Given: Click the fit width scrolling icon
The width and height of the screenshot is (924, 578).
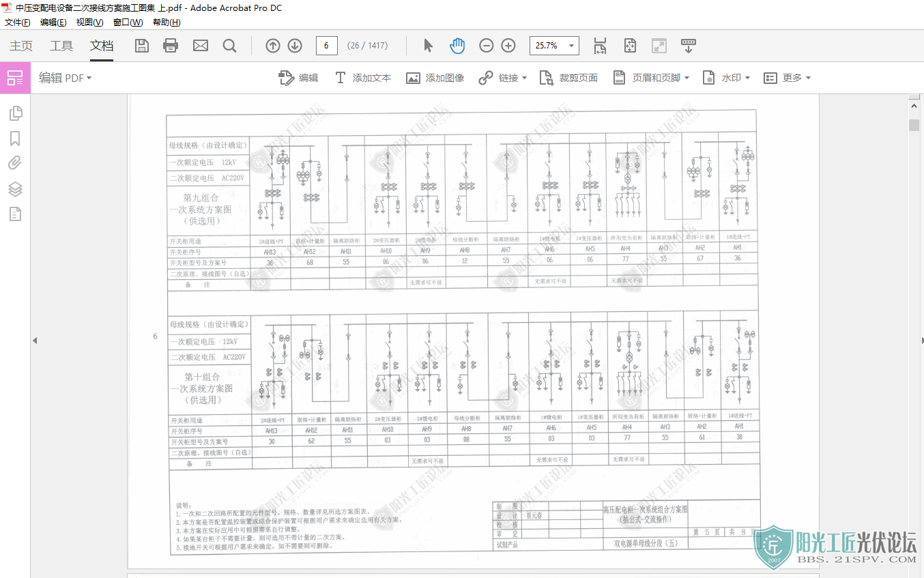Looking at the screenshot, I should [600, 46].
